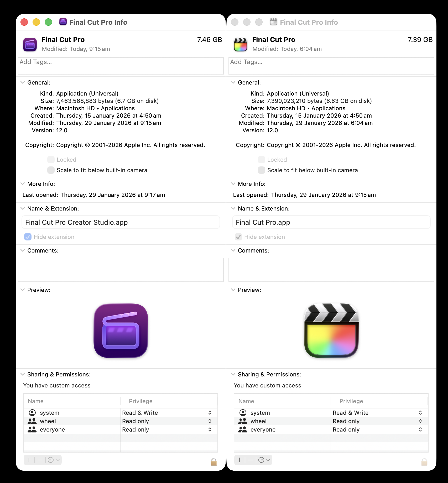The width and height of the screenshot is (448, 483).
Task: Click the title bar proxy icon in left window
Action: click(x=63, y=22)
